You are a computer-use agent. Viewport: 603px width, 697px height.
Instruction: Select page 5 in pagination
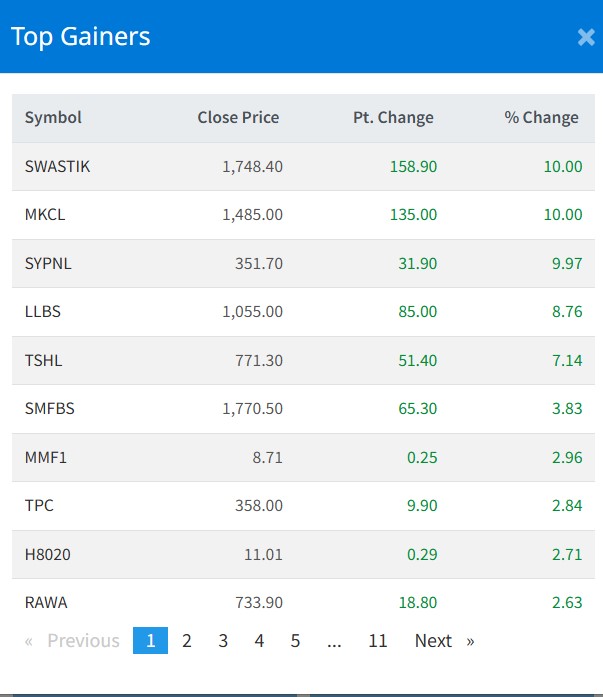pos(295,641)
